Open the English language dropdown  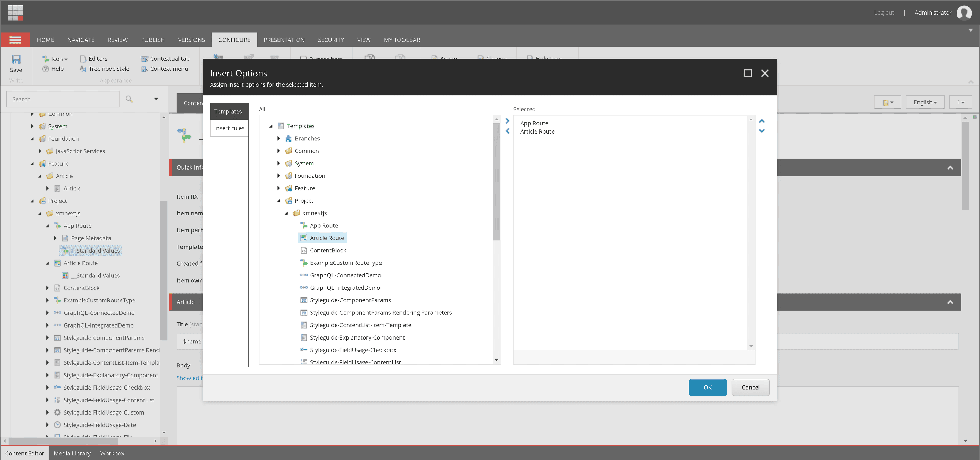tap(925, 102)
